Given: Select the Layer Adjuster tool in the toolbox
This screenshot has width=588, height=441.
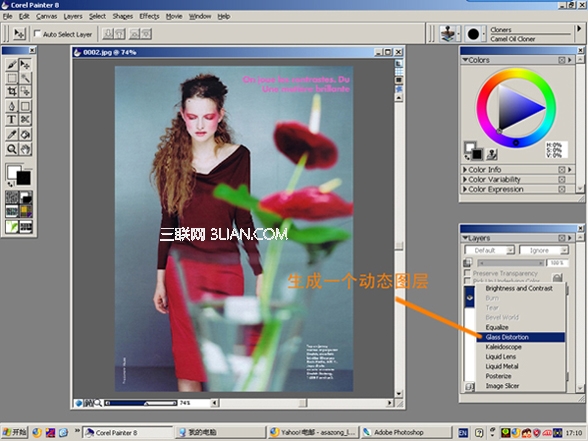Looking at the screenshot, I should [25, 65].
